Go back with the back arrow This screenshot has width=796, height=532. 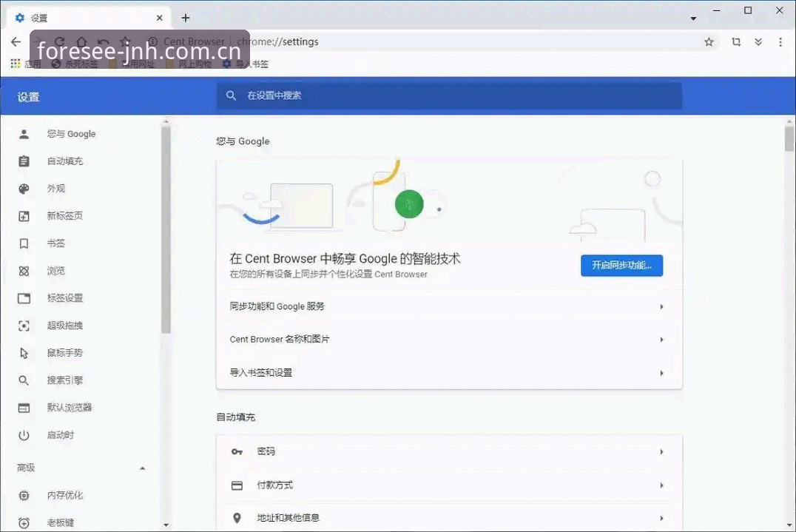(x=16, y=41)
